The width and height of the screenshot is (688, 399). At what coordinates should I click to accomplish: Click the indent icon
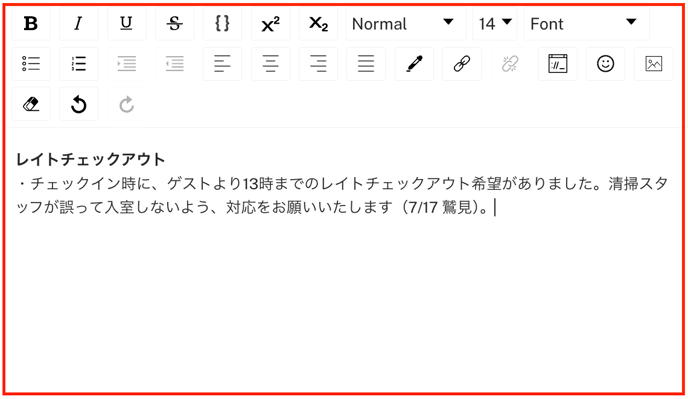tap(126, 64)
